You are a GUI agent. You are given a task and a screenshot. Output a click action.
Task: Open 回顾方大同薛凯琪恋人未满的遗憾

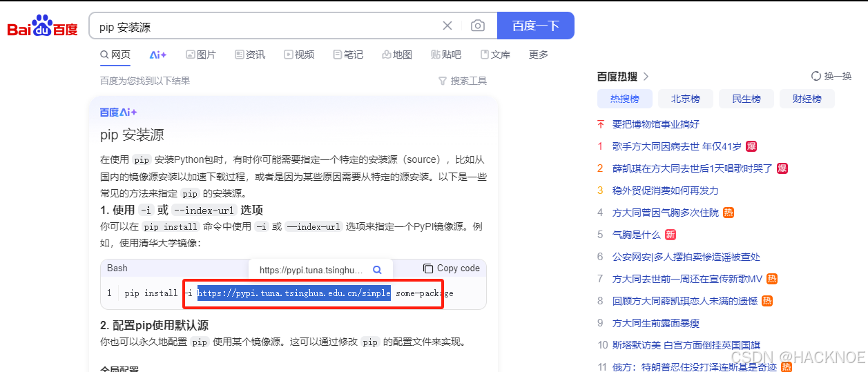click(x=685, y=301)
